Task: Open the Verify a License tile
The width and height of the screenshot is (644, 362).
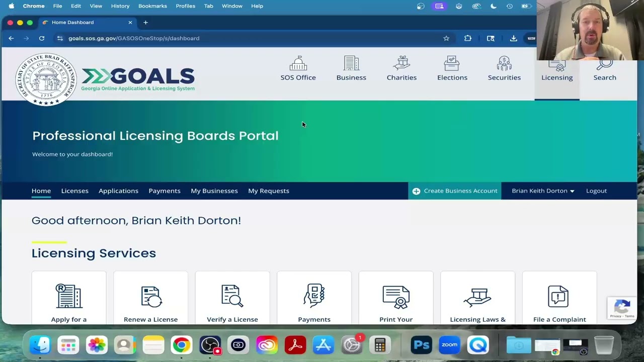Action: [232, 298]
